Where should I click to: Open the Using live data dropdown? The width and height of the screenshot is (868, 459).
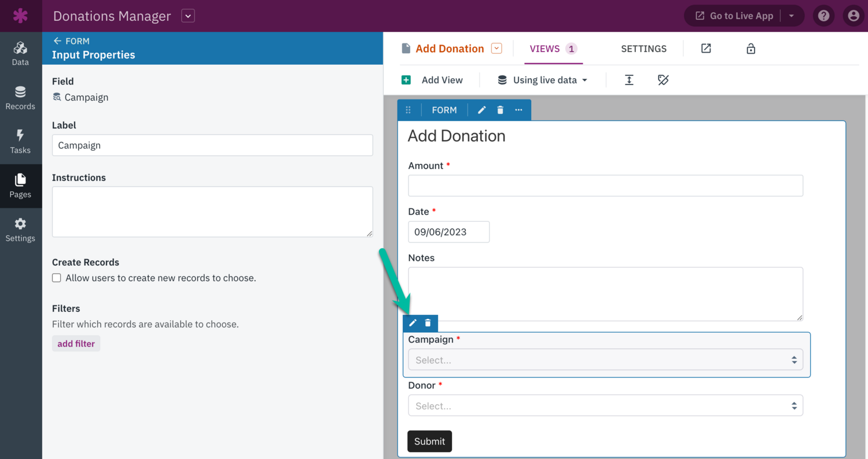pyautogui.click(x=543, y=80)
